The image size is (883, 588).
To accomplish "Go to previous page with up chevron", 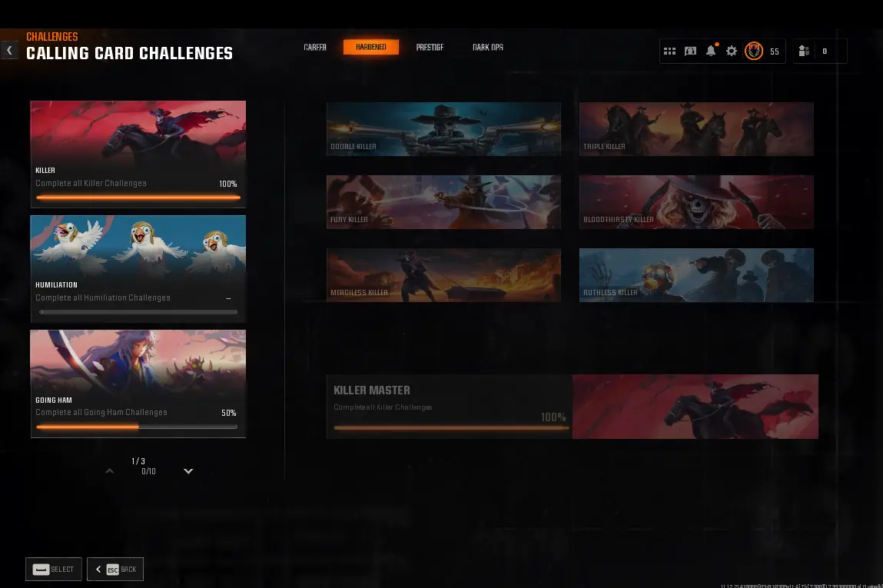I will [x=110, y=471].
